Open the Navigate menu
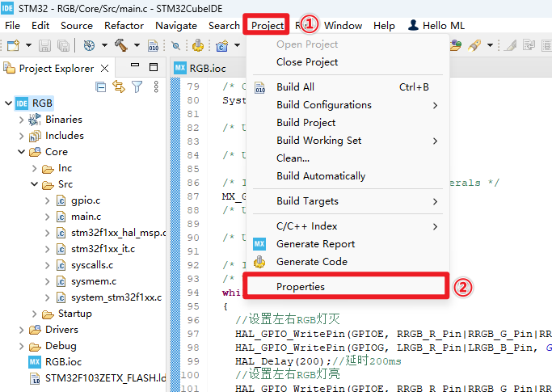552x392 pixels. point(176,26)
